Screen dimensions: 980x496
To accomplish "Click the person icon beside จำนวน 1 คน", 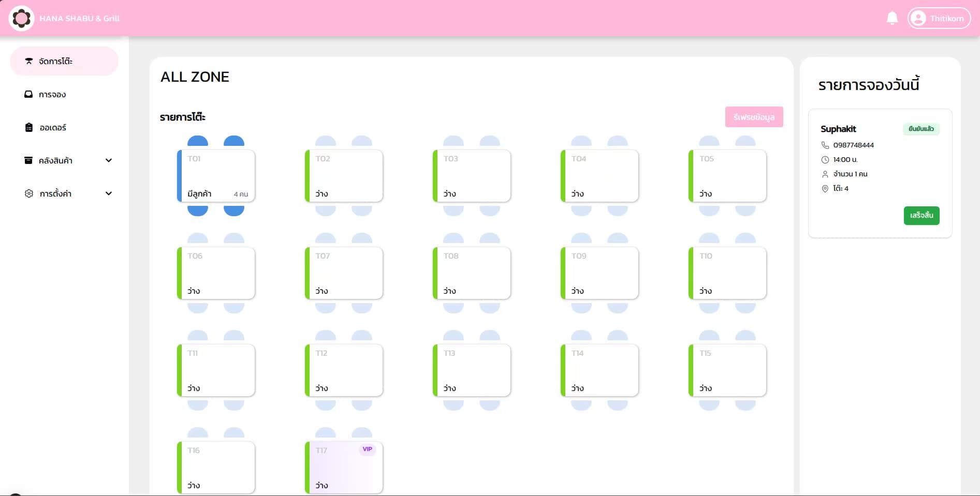I will [825, 174].
